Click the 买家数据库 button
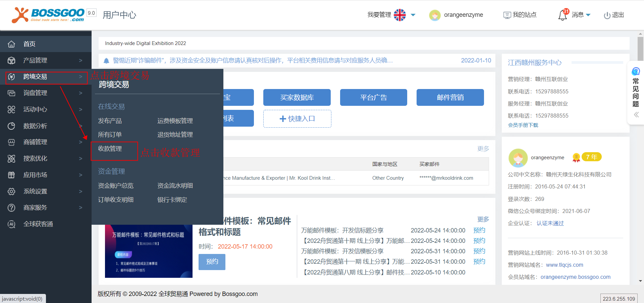The image size is (644, 303). pos(297,97)
